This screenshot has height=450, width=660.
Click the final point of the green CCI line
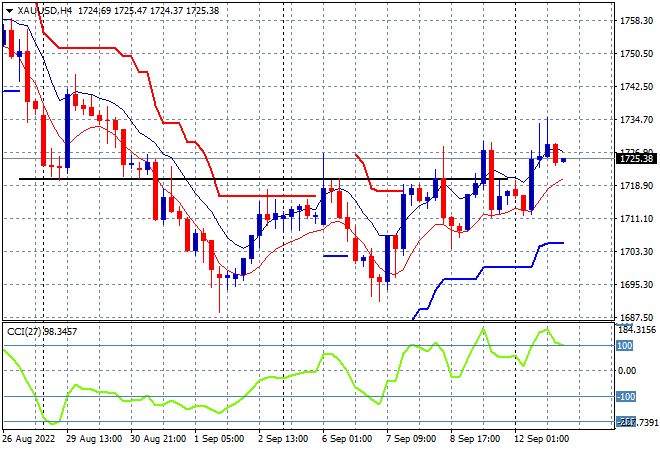[563, 345]
